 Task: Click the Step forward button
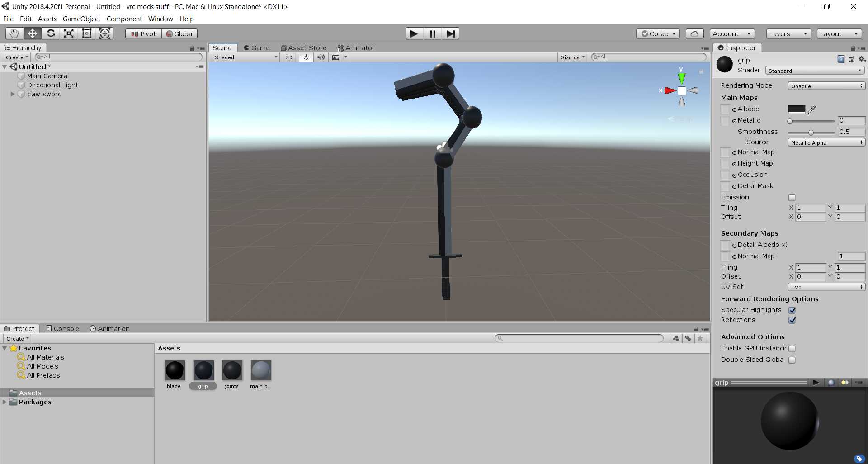pyautogui.click(x=450, y=33)
